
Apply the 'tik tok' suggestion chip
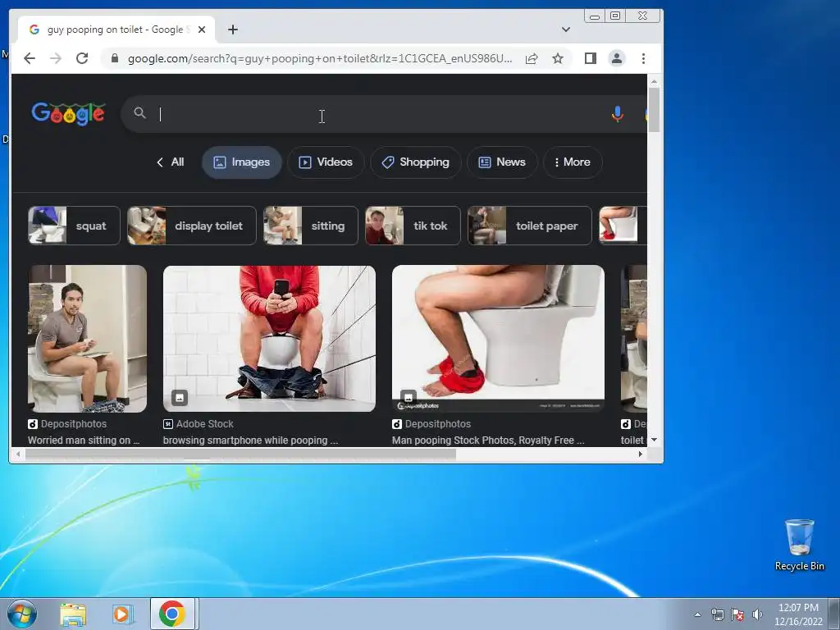[x=413, y=226]
